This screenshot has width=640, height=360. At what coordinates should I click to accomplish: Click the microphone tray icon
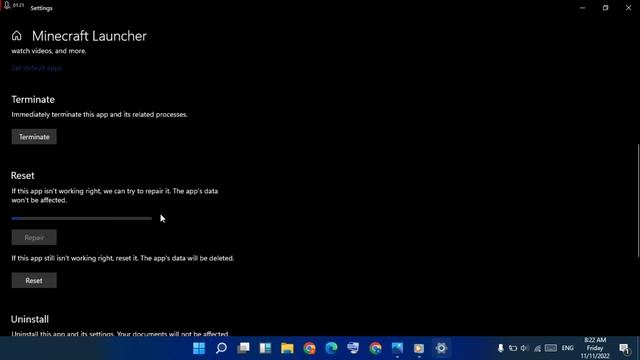pyautogui.click(x=500, y=348)
